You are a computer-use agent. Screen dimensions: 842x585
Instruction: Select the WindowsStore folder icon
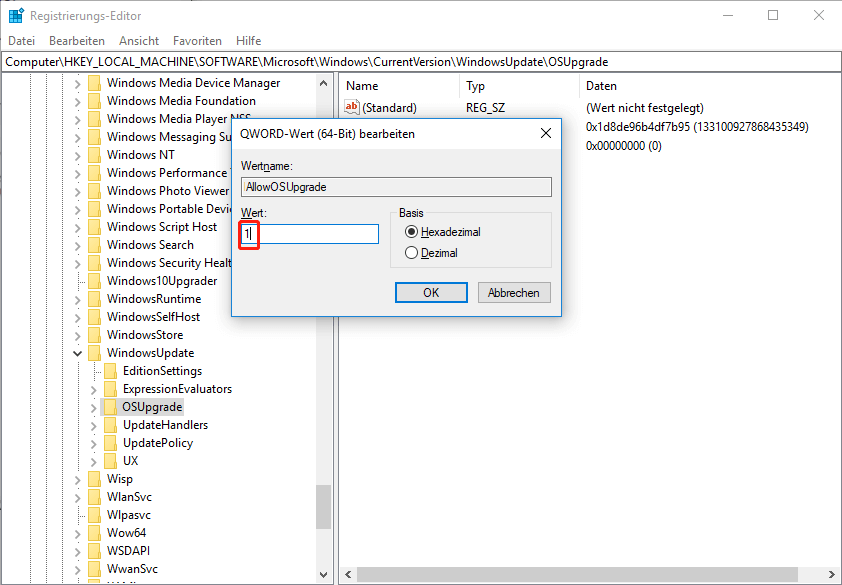[x=95, y=335]
